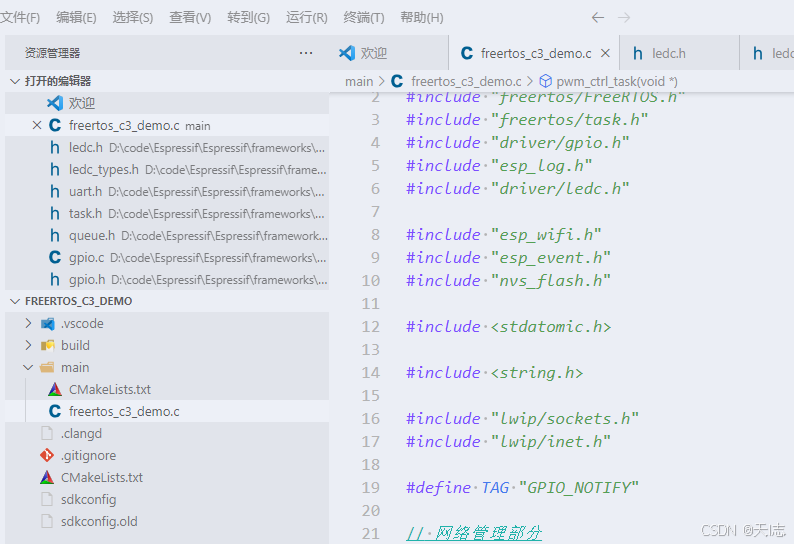Click the "driver/gpio.h" include on line 4
The width and height of the screenshot is (794, 544).
tap(560, 143)
